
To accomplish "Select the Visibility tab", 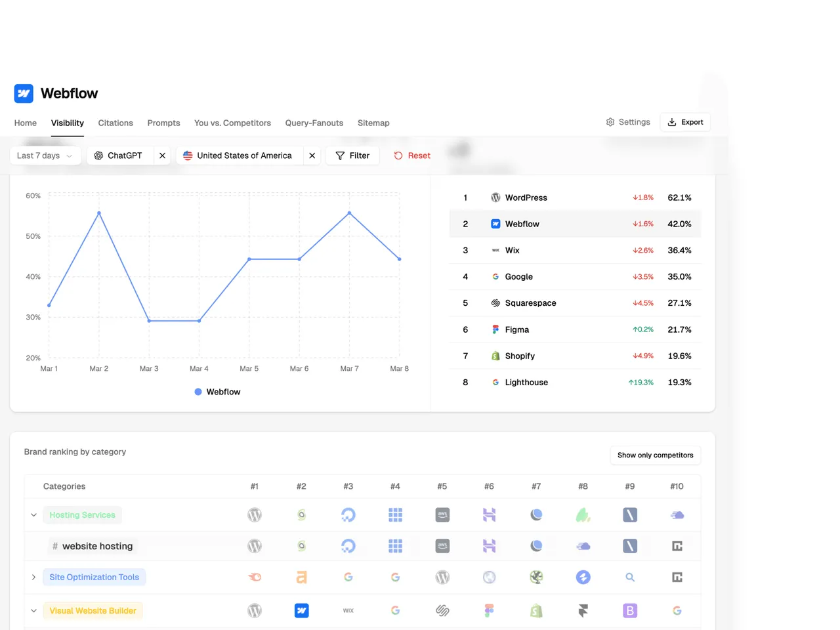I will [x=68, y=123].
